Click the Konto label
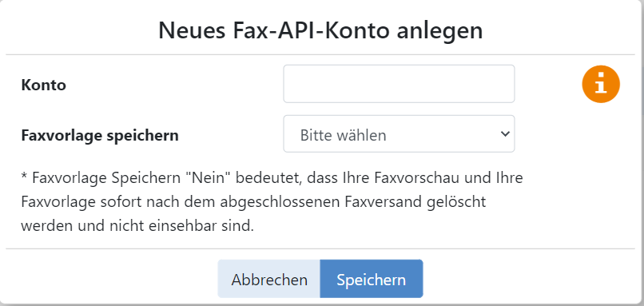The height and width of the screenshot is (306, 644). coord(43,85)
